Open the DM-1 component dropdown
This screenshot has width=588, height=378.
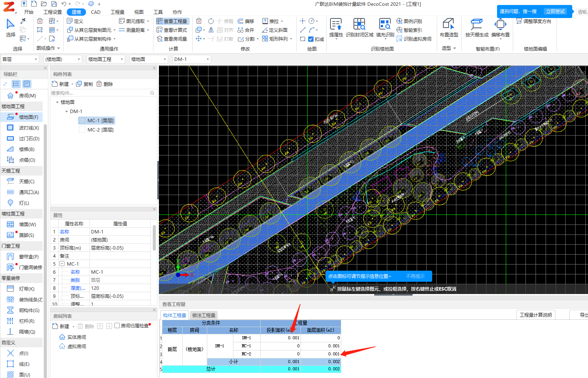tap(192, 59)
